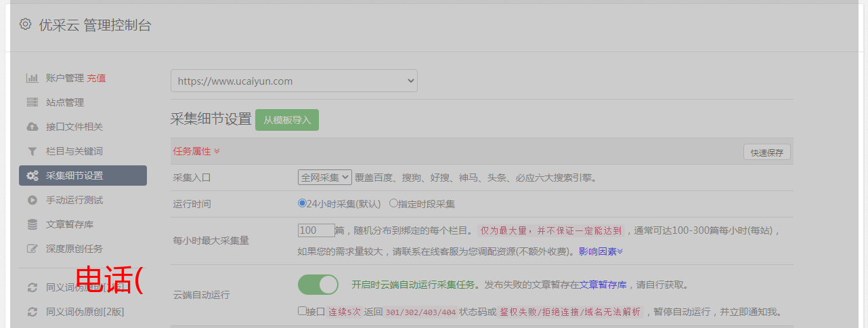Click the refresh icon for 同义词伪原创[2版]
868x328 pixels.
click(x=32, y=312)
